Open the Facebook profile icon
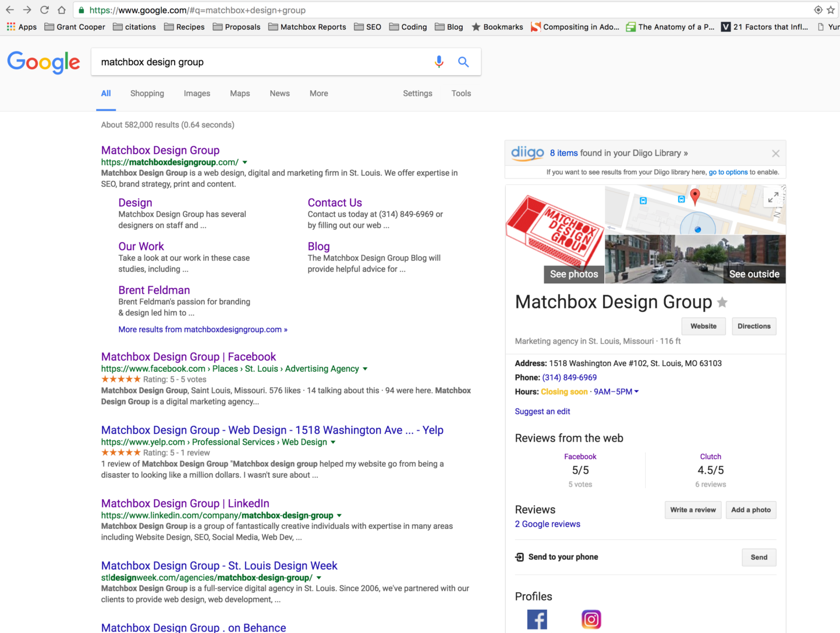The height and width of the screenshot is (633, 840). click(537, 619)
